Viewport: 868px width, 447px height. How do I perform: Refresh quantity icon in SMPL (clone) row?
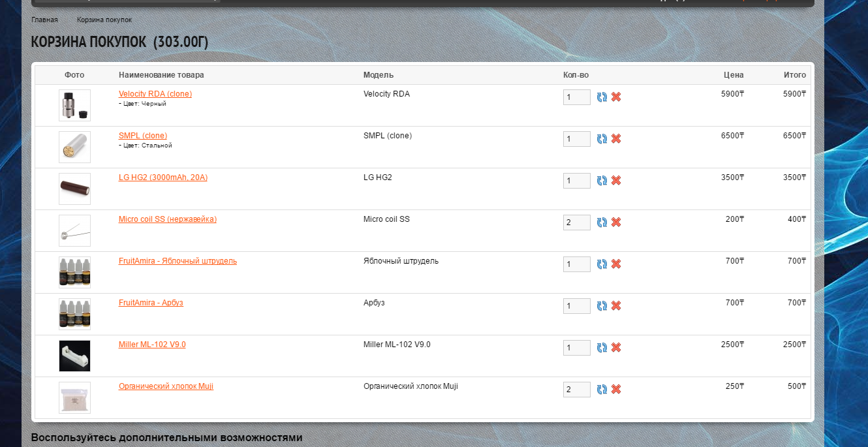[x=602, y=138]
